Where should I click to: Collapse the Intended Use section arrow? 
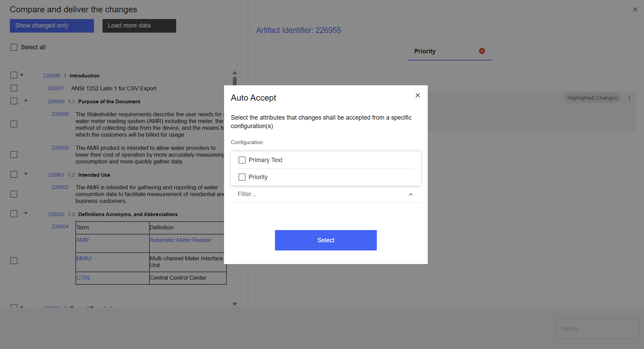pyautogui.click(x=26, y=174)
